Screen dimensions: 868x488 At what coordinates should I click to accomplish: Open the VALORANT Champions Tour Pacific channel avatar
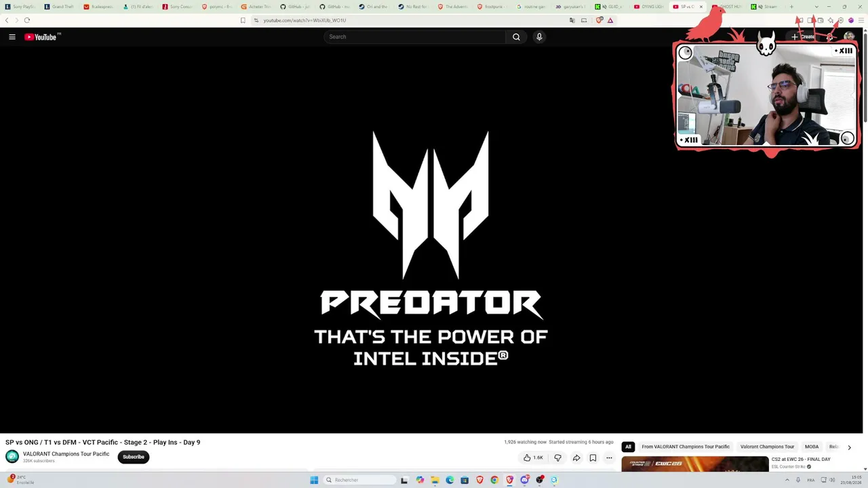point(12,457)
